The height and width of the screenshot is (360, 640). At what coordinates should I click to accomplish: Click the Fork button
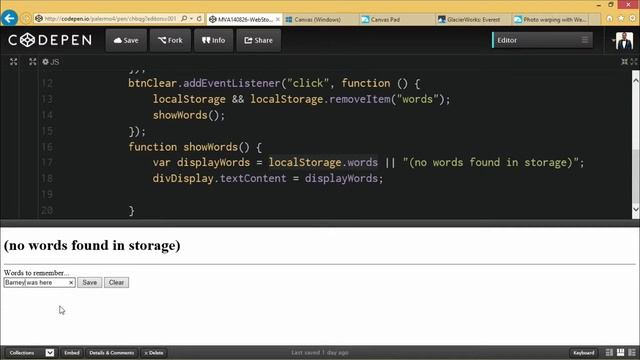[170, 40]
